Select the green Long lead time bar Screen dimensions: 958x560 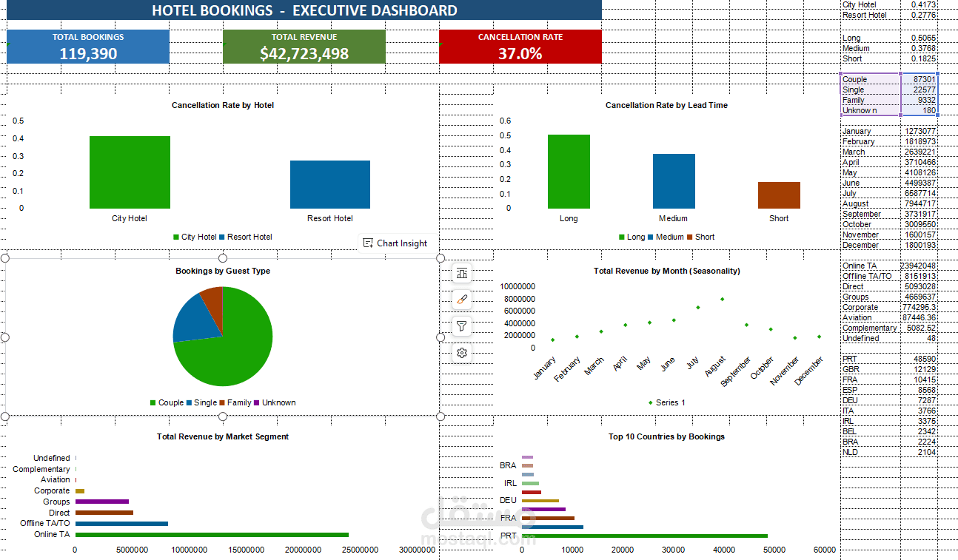569,172
